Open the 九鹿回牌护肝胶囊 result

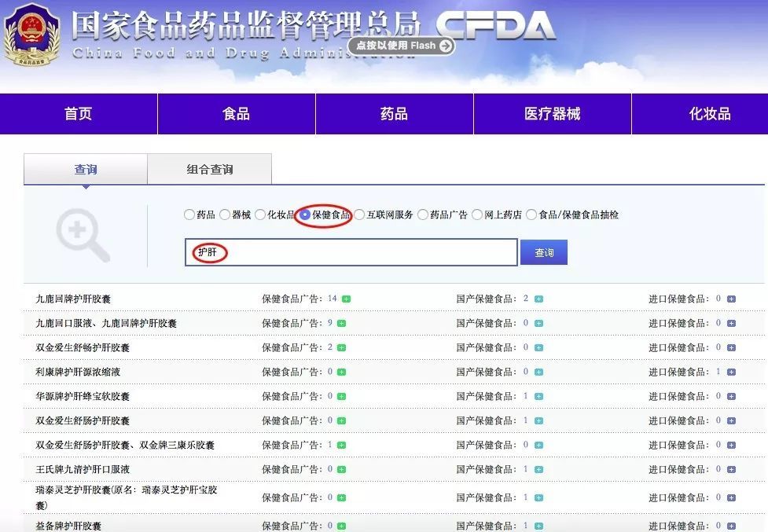pyautogui.click(x=73, y=299)
